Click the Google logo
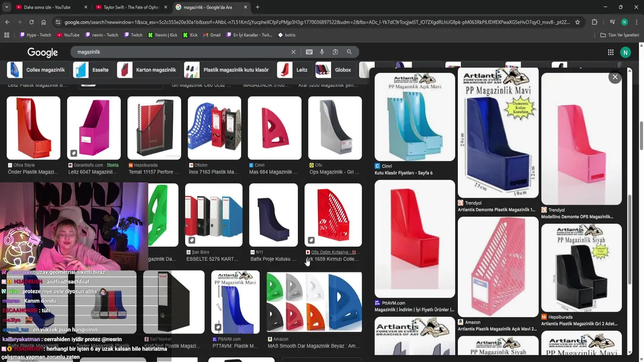 click(42, 52)
